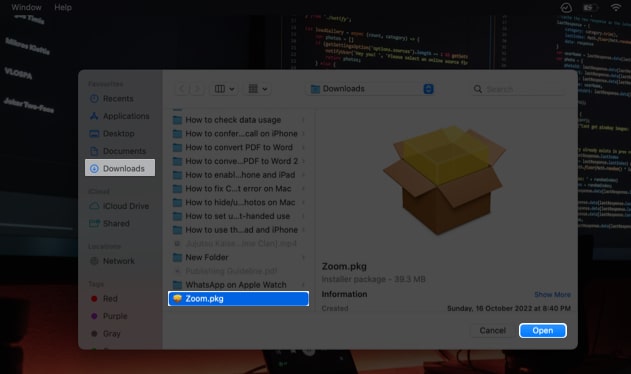The width and height of the screenshot is (631, 374).
Task: Open the column view options dropdown
Action: coord(225,89)
